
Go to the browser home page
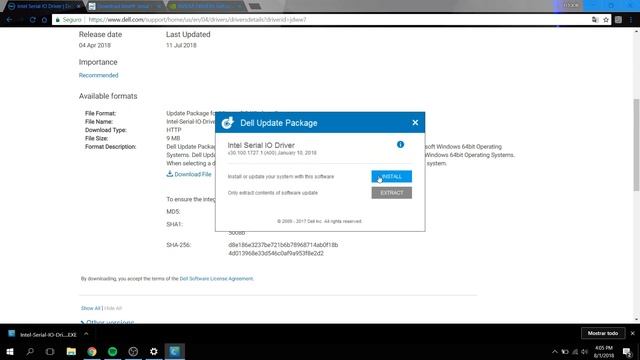[44, 20]
